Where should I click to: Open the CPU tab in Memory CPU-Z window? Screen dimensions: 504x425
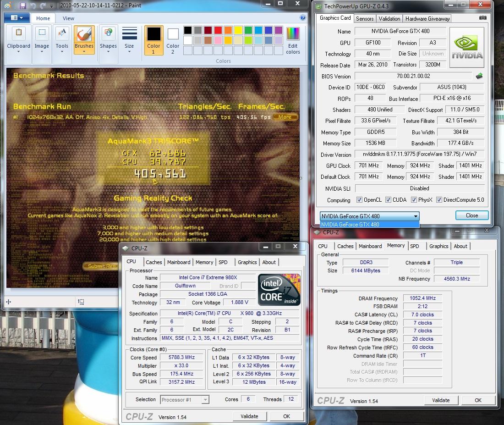pyautogui.click(x=323, y=246)
